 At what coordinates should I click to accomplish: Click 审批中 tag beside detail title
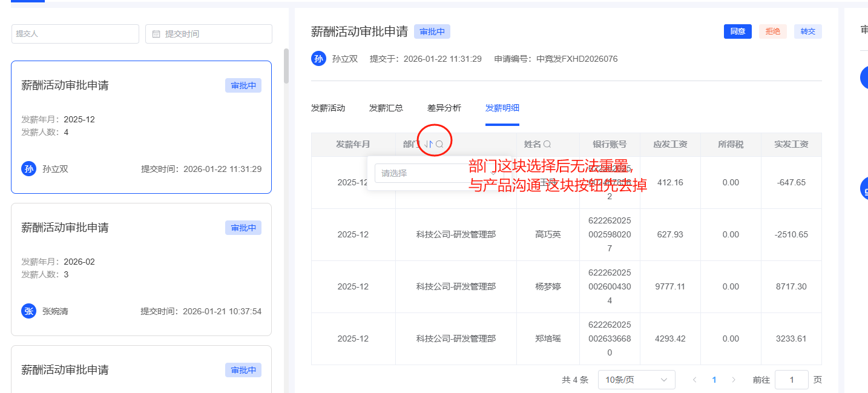click(x=432, y=31)
